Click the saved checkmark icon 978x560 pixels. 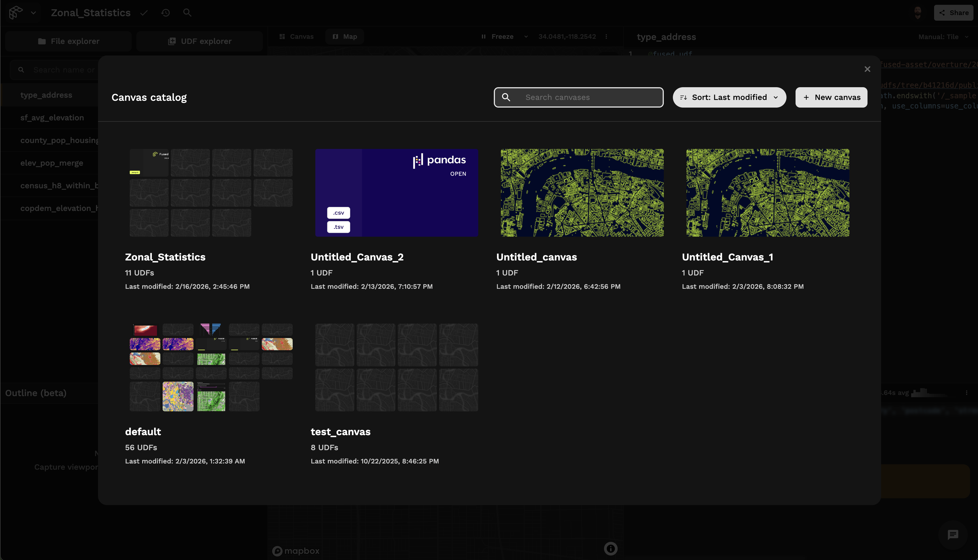pos(144,13)
